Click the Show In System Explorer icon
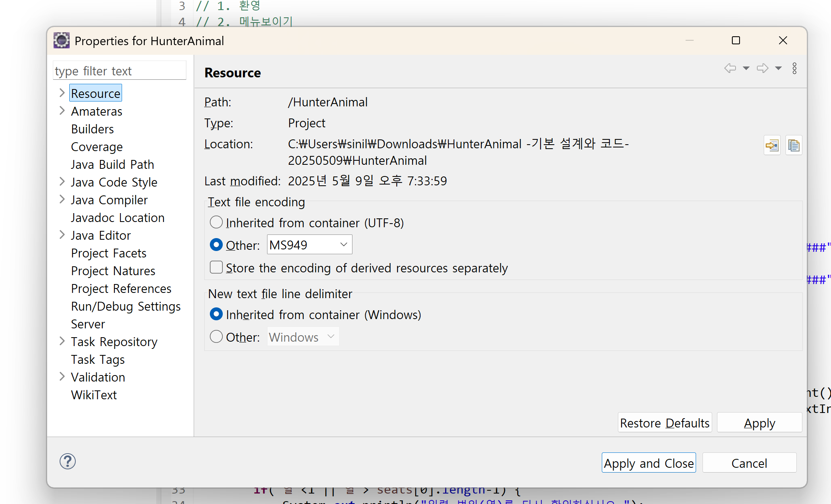 772,145
